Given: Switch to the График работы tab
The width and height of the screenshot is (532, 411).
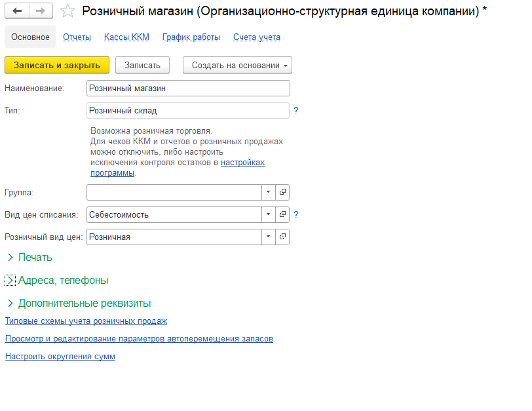Looking at the screenshot, I should [191, 37].
